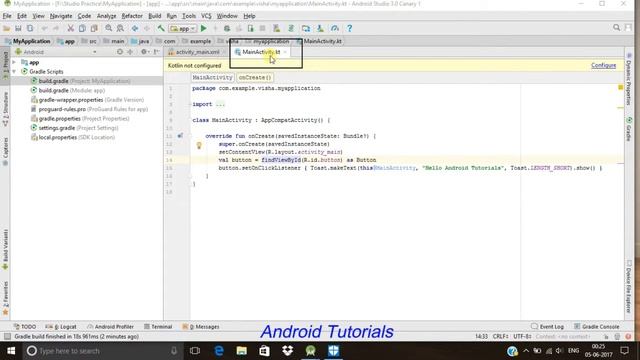Click onCreate() breadcrumb above code
Image resolution: width=640 pixels, height=360 pixels.
(255, 77)
